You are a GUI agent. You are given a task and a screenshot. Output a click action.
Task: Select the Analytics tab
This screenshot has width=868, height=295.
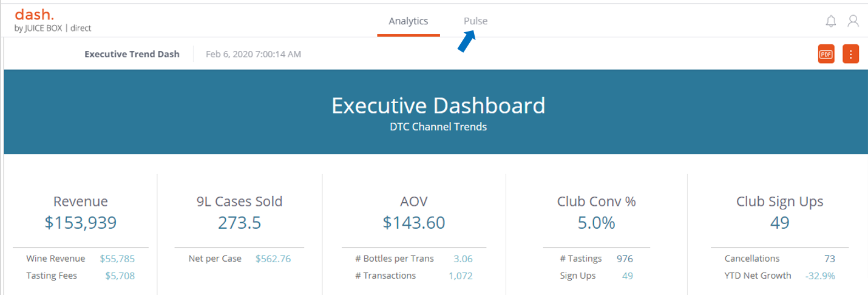(408, 21)
